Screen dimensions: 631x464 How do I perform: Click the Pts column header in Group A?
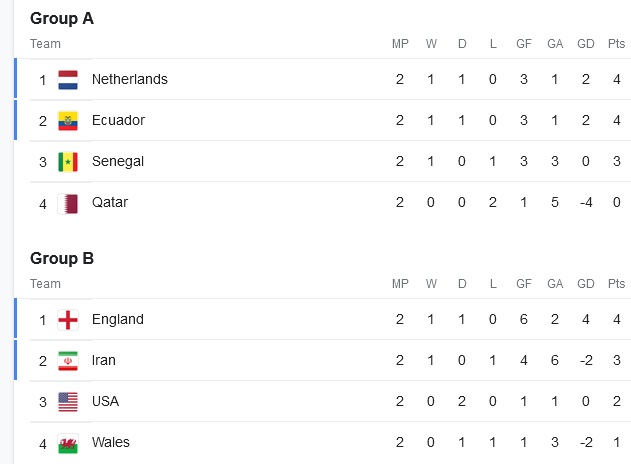616,44
